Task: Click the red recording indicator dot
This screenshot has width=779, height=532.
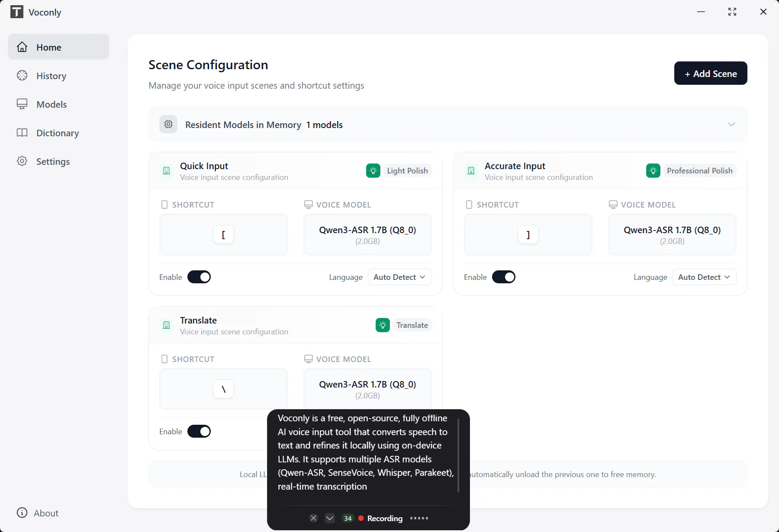Action: point(361,518)
